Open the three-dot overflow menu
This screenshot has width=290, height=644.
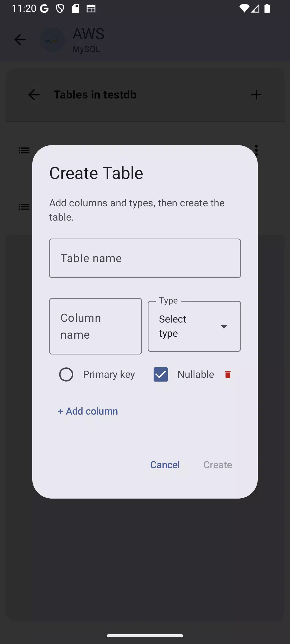(x=256, y=150)
